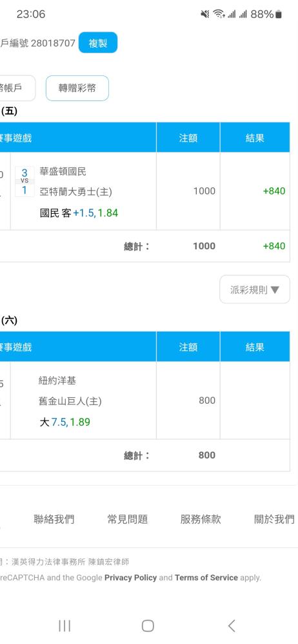
Task: Tap the Android home button icon
Action: pos(148,625)
